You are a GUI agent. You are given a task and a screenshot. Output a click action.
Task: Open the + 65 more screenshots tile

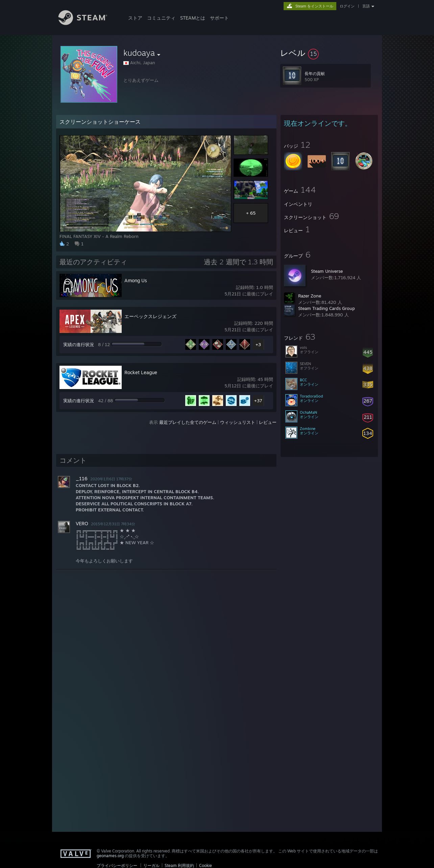pos(251,213)
